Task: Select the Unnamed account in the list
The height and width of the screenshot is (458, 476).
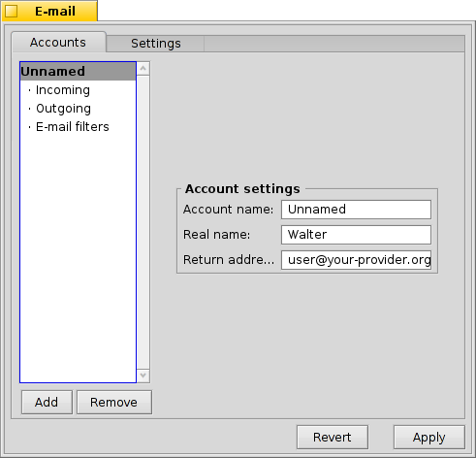Action: 78,71
